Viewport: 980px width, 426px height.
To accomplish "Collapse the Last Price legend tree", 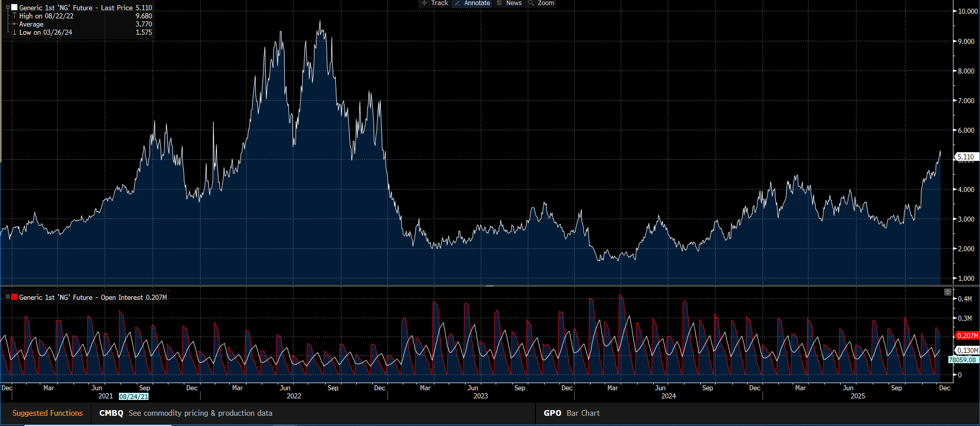I will coord(8,8).
